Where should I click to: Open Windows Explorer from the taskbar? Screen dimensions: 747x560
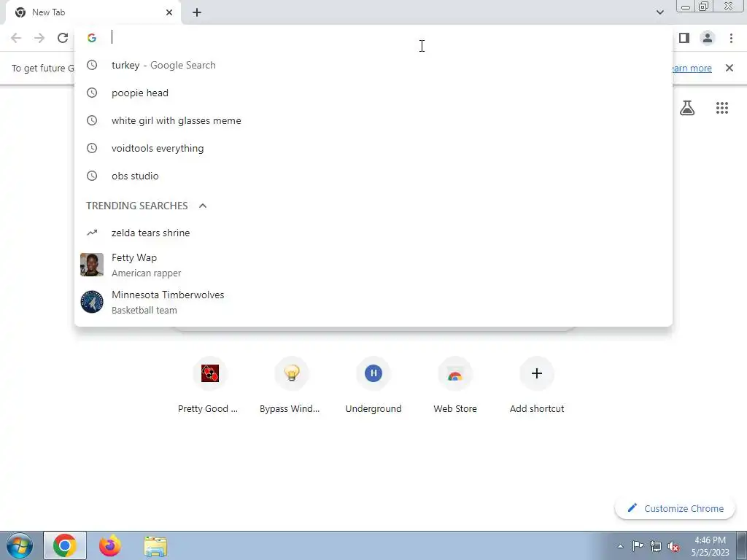pyautogui.click(x=156, y=545)
